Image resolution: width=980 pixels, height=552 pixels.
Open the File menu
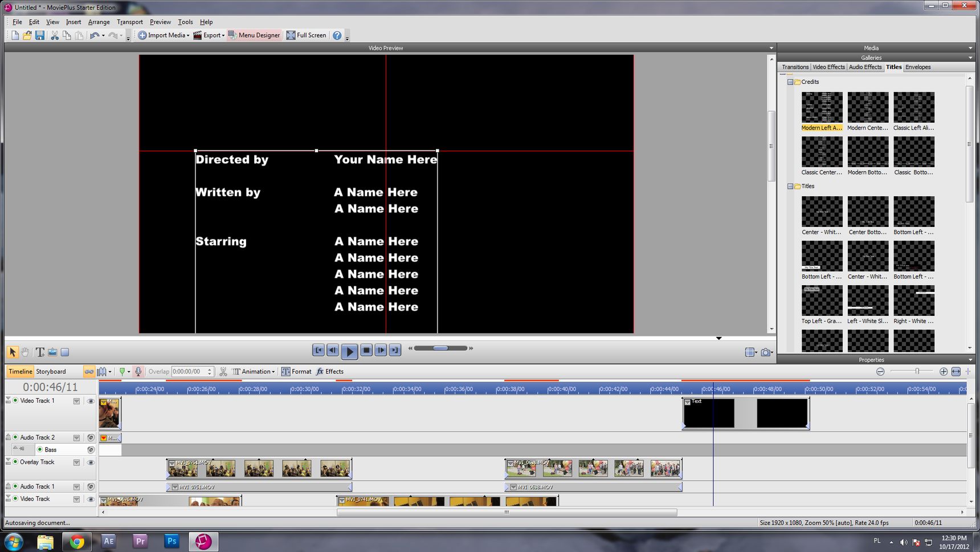tap(17, 22)
